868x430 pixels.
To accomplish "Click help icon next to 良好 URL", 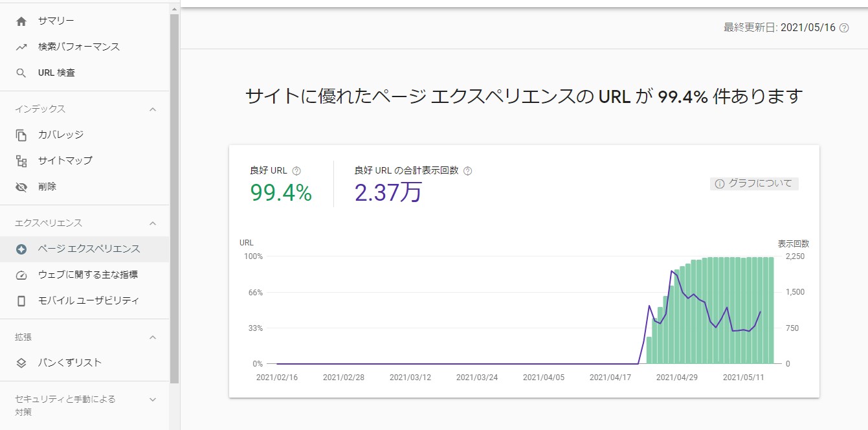I will click(x=296, y=171).
